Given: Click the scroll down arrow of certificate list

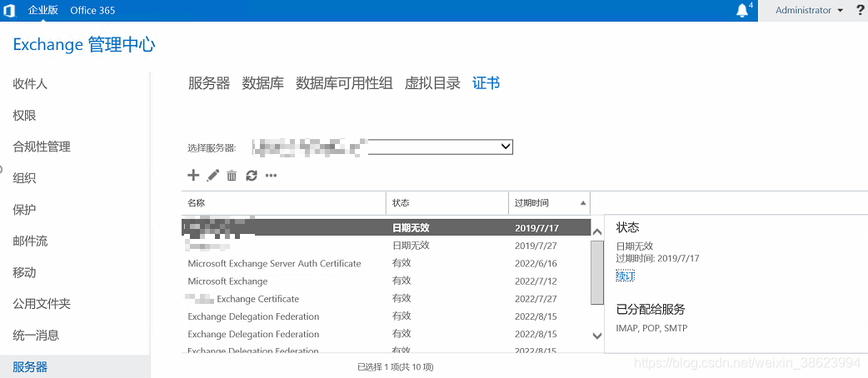Looking at the screenshot, I should [x=596, y=335].
